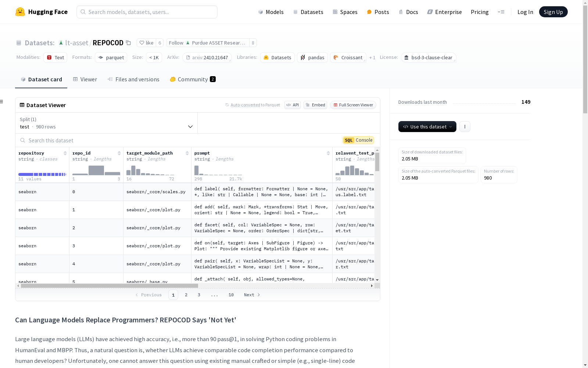The width and height of the screenshot is (588, 368).
Task: Go to Models in top navigation
Action: [x=271, y=12]
